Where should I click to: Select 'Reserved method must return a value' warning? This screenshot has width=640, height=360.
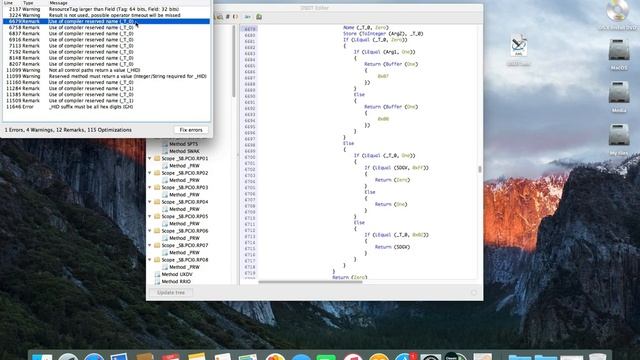106,76
